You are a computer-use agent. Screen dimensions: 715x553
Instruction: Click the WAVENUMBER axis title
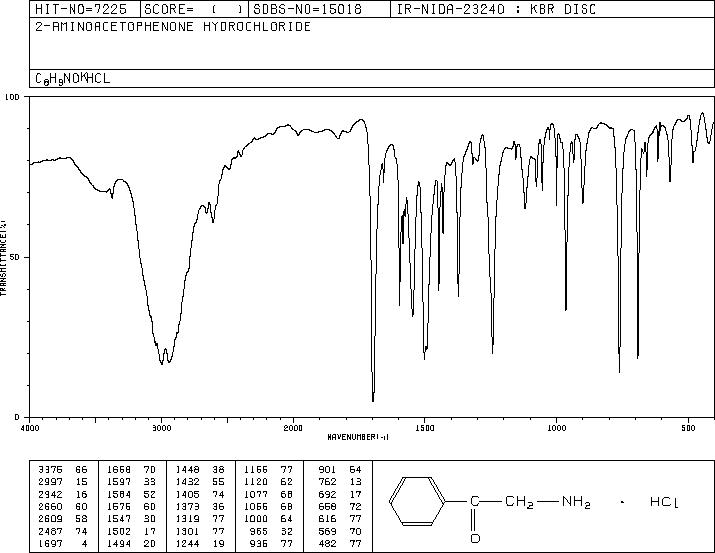click(x=358, y=437)
